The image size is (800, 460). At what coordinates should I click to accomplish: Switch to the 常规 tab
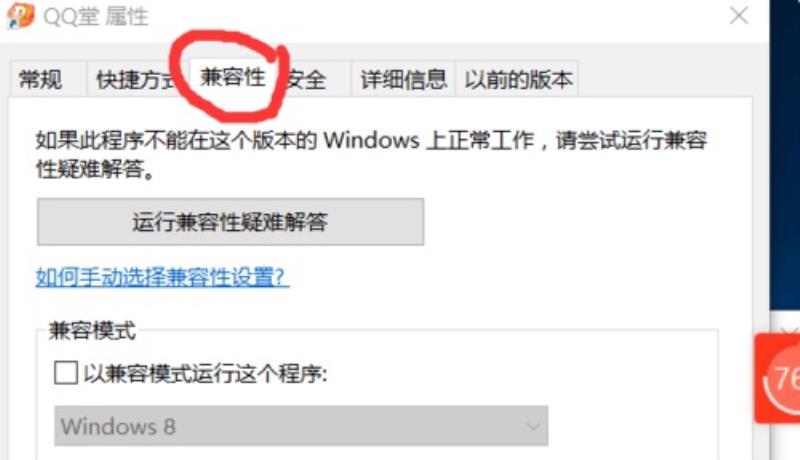[x=41, y=80]
